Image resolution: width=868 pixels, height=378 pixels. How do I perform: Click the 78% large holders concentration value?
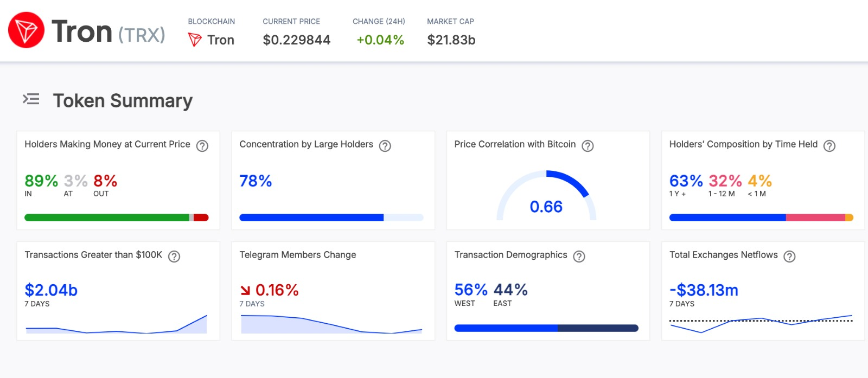click(256, 181)
